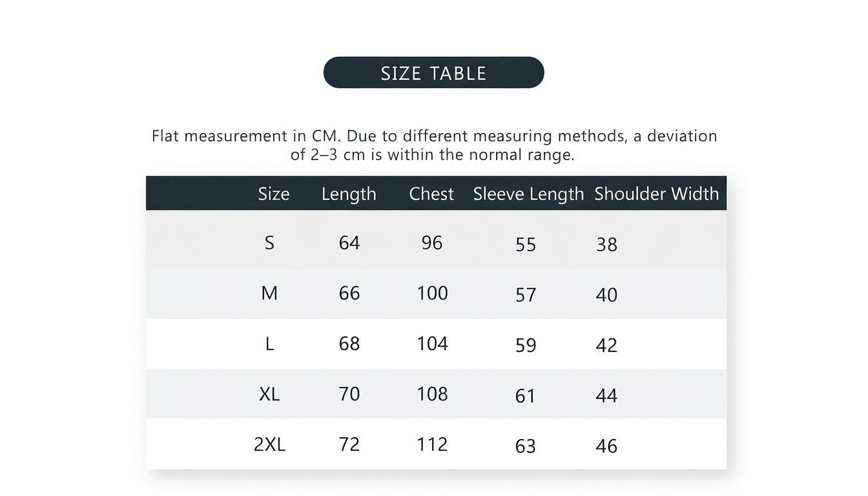This screenshot has height=496, width=868.
Task: Click the L size row label
Action: point(269,344)
